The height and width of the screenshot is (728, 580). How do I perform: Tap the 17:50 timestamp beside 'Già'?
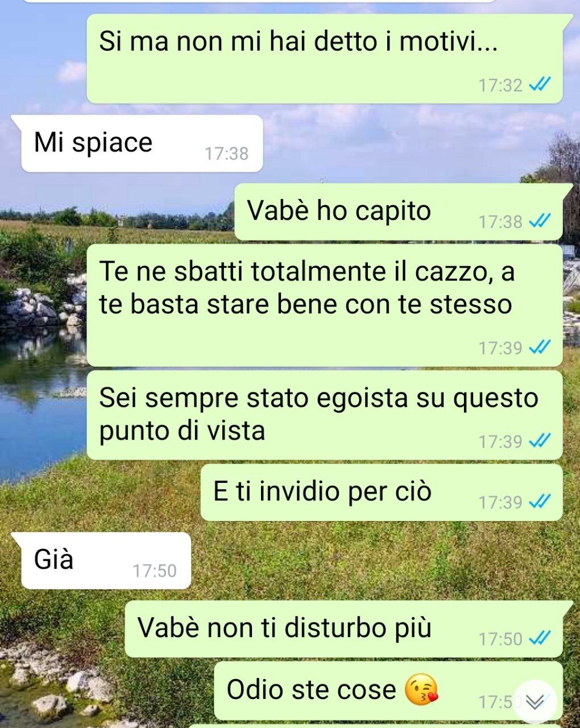(x=155, y=570)
